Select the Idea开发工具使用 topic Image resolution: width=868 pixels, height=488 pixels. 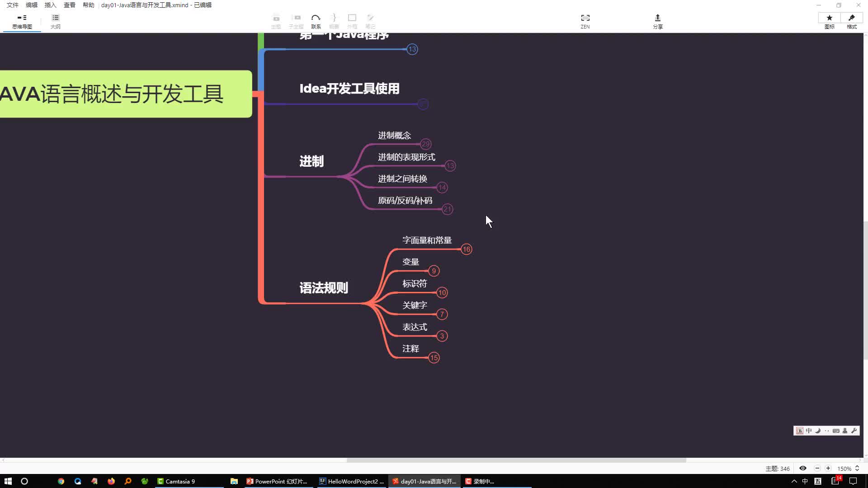(x=349, y=89)
